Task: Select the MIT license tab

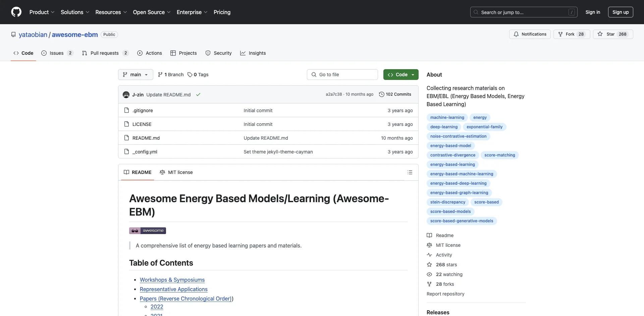Action: (176, 172)
